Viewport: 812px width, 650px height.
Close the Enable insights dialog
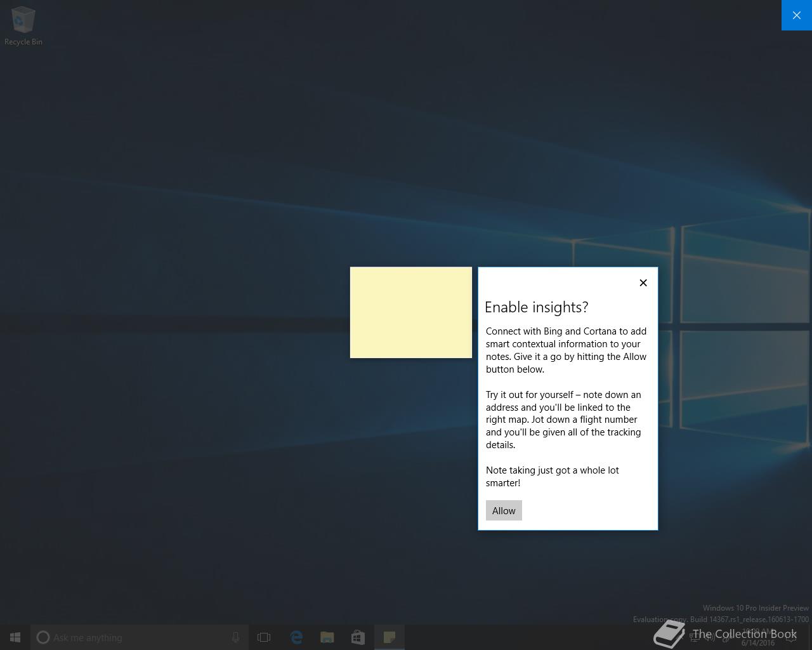click(x=643, y=282)
